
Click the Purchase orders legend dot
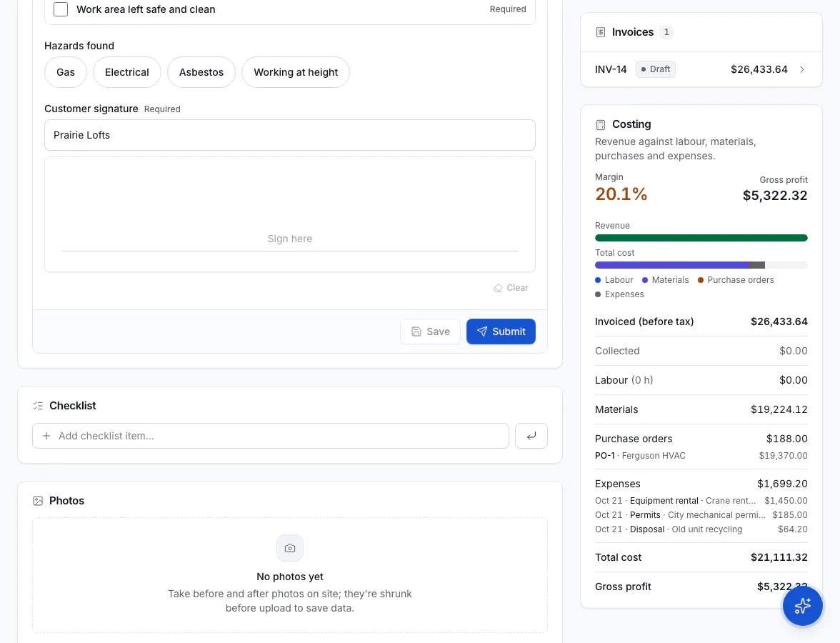[700, 280]
